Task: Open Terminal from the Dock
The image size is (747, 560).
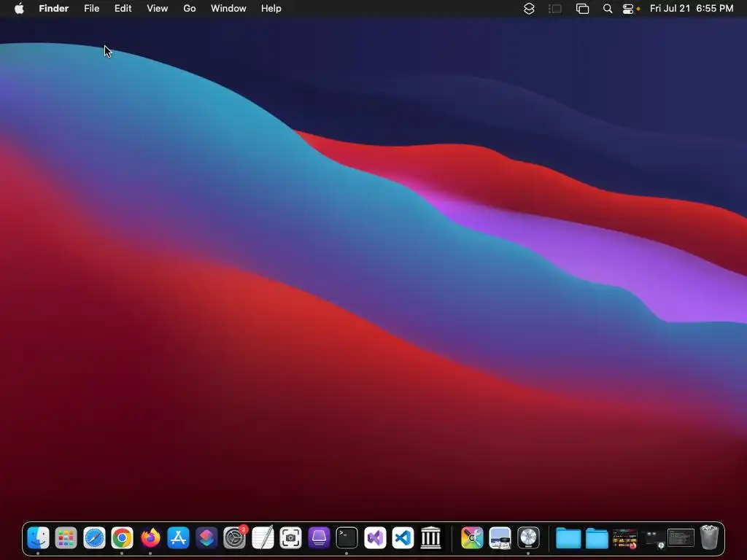Action: point(347,538)
